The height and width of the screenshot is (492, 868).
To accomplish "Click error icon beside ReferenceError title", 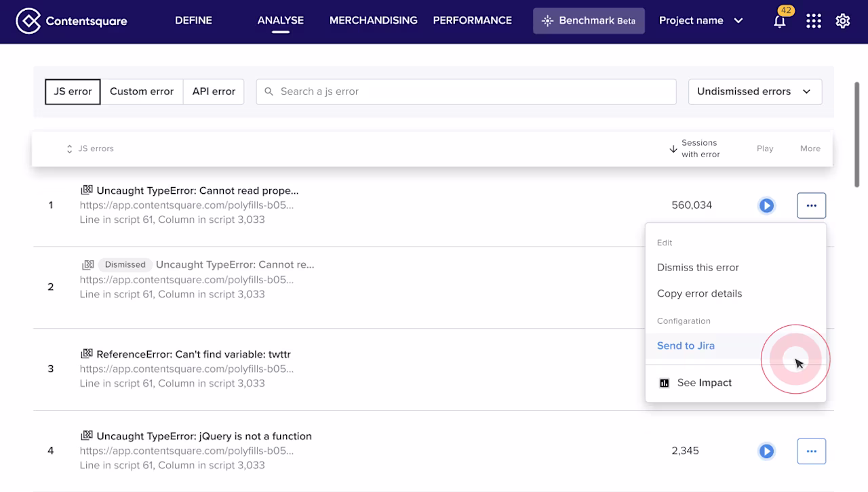I will tap(86, 354).
